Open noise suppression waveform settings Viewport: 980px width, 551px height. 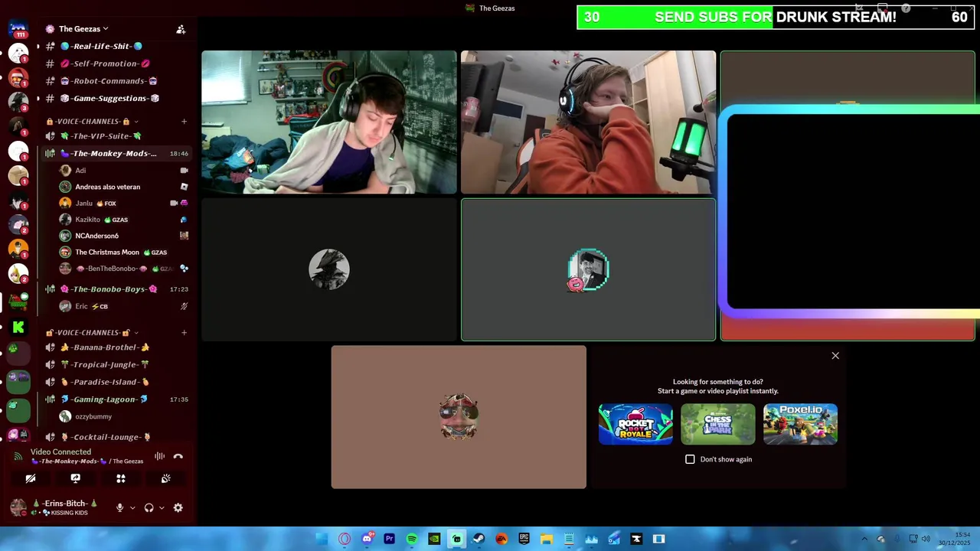[159, 456]
